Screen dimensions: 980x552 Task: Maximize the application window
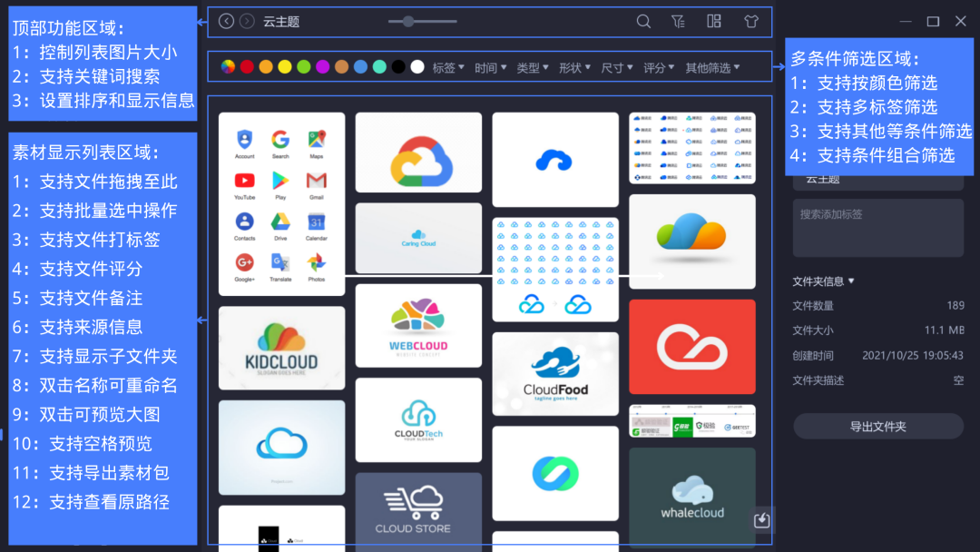pos(933,22)
